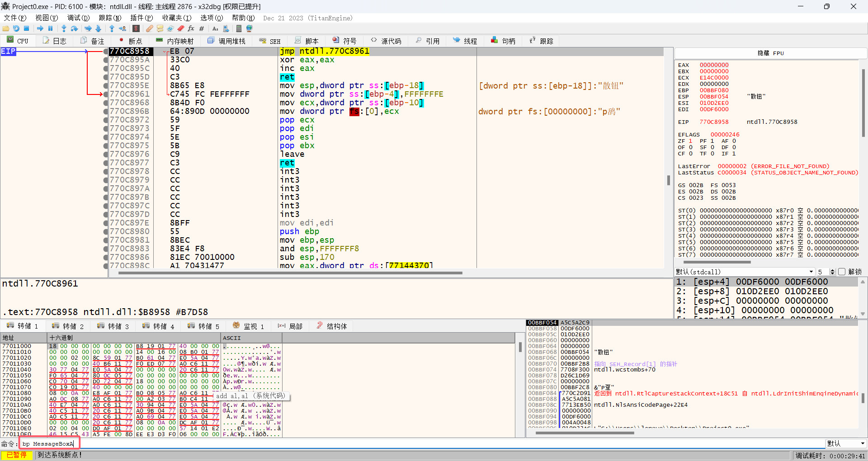Click the step into icon
868x461 pixels.
tap(64, 28)
